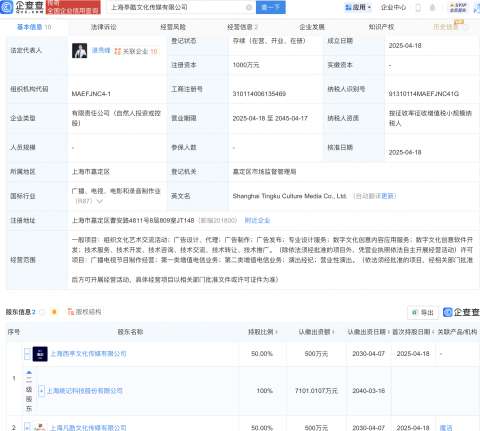The width and height of the screenshot is (480, 431).
Task: Select organization code MAEFJNC4-1
Action: (x=91, y=94)
